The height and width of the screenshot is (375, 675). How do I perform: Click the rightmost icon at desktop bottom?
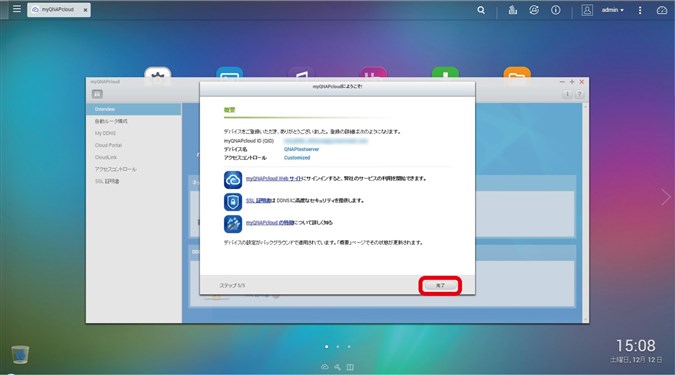(350, 367)
